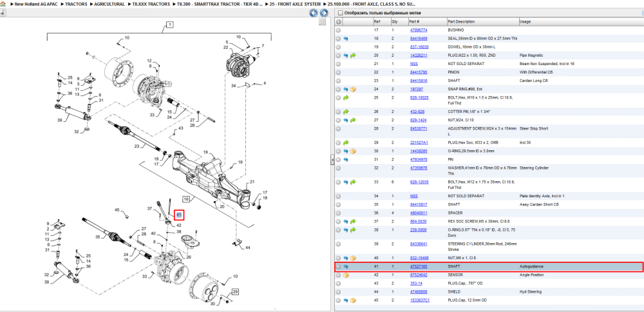Click the gray square diagram tool button

click(323, 22)
